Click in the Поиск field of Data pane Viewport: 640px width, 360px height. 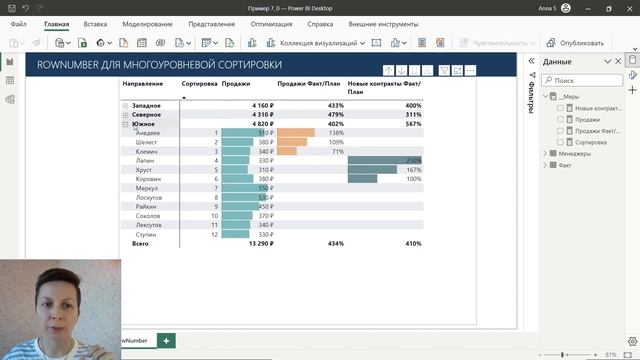[582, 80]
